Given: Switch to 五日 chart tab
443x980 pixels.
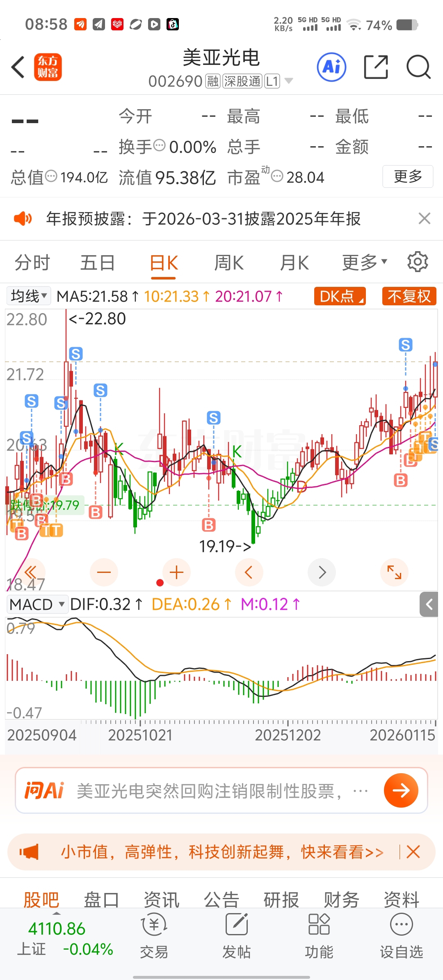Looking at the screenshot, I should coord(98,263).
